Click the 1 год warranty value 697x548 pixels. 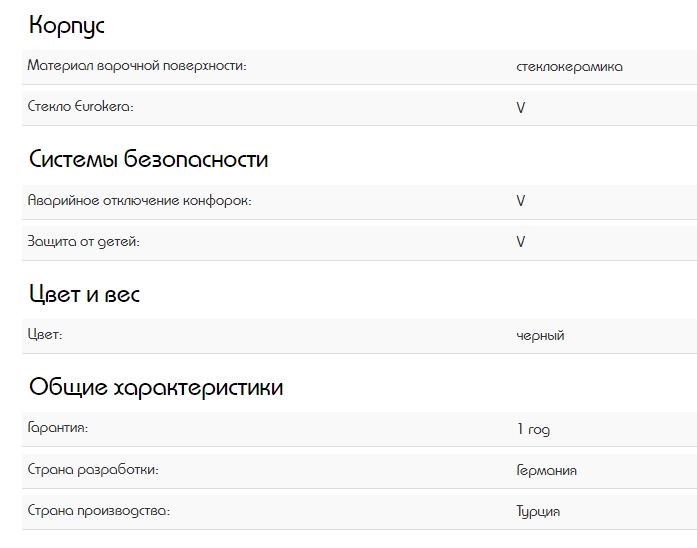(533, 430)
